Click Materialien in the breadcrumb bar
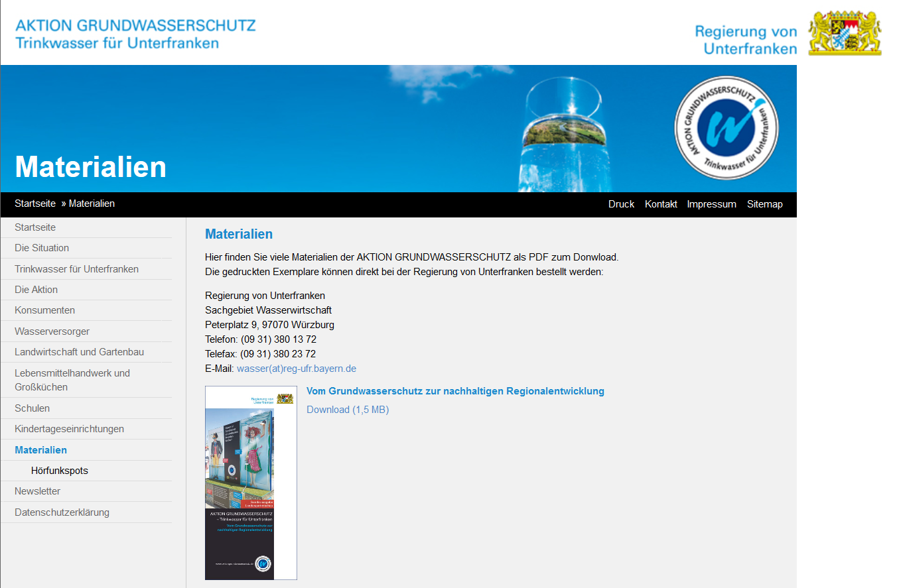Viewport: 897px width, 588px height. pyautogui.click(x=92, y=204)
